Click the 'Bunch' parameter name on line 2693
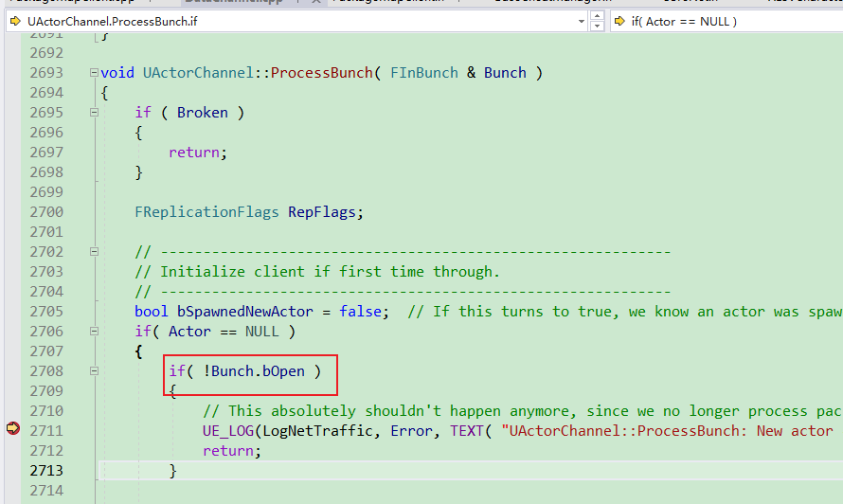Image resolution: width=843 pixels, height=504 pixels. coord(505,73)
